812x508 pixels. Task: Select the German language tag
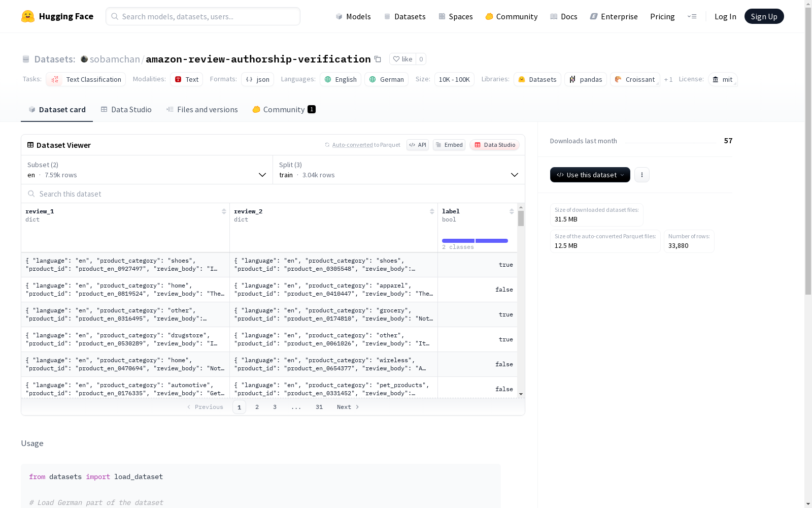click(386, 79)
